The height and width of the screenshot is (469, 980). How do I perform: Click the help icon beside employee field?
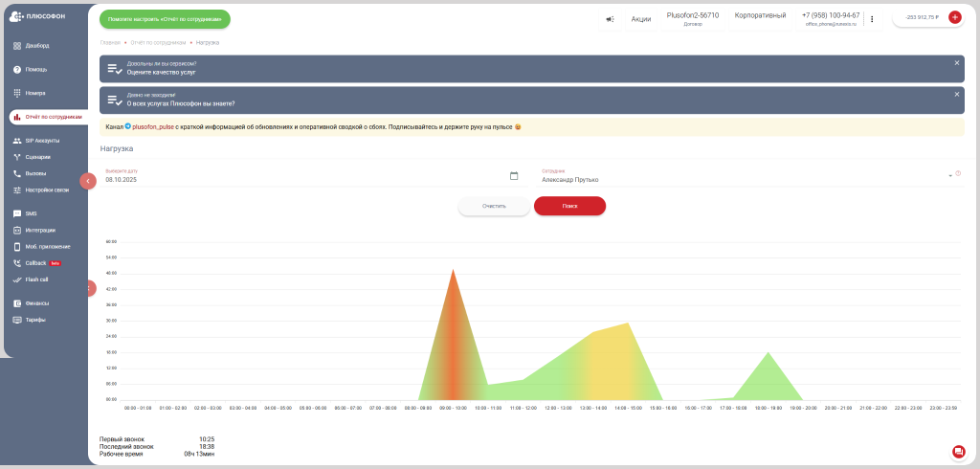point(958,173)
